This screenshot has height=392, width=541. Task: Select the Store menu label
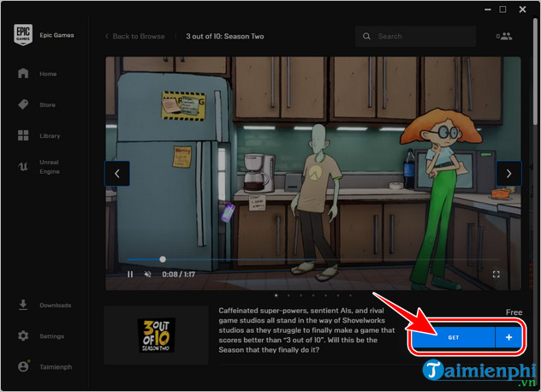click(x=47, y=104)
